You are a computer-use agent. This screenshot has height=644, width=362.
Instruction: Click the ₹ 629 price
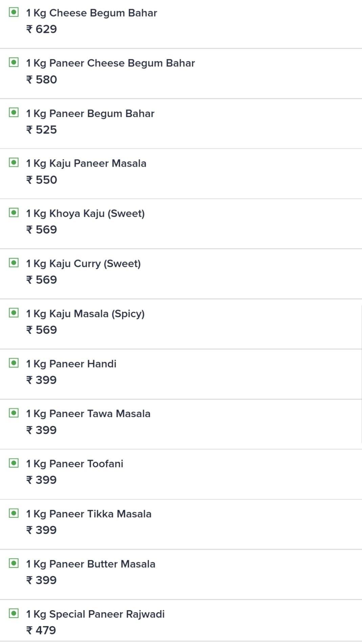tap(42, 29)
